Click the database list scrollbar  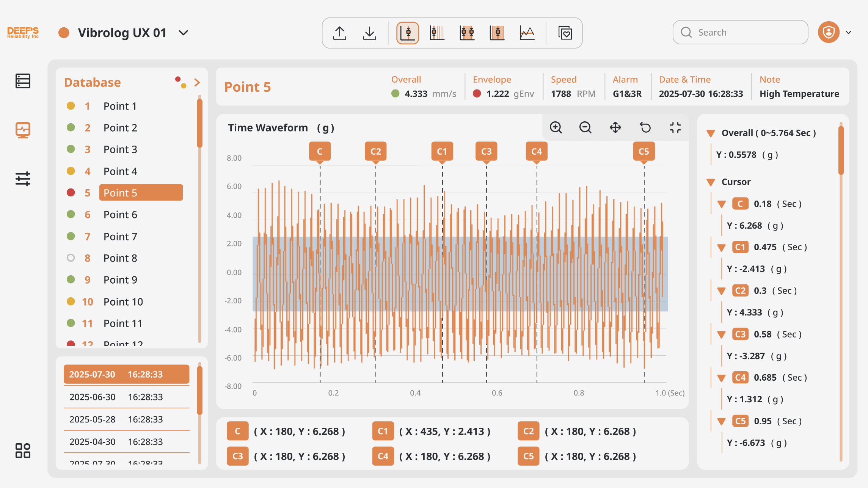[200, 123]
